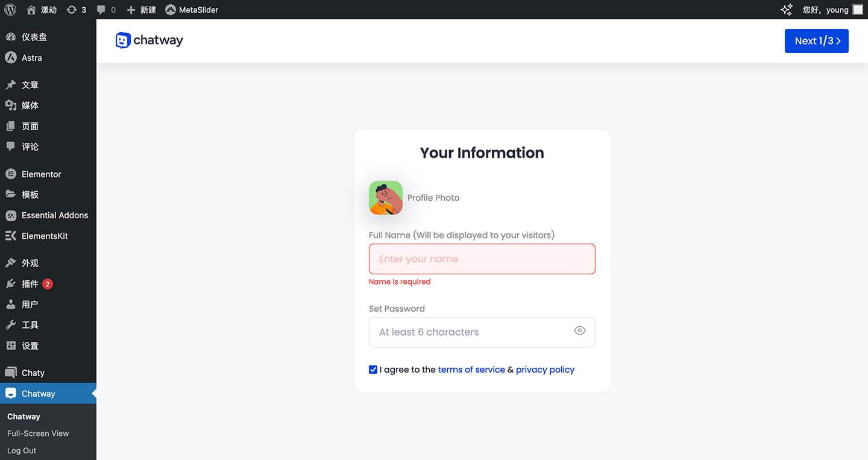Click the red plugins badge showing 2

pos(48,284)
